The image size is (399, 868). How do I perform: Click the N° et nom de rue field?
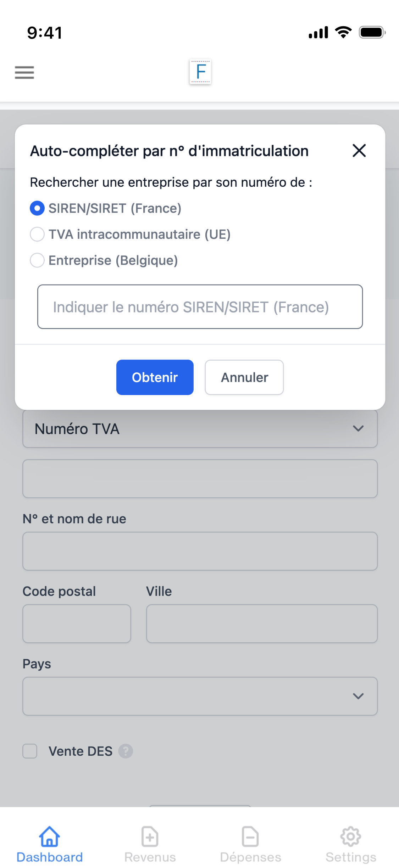(200, 551)
